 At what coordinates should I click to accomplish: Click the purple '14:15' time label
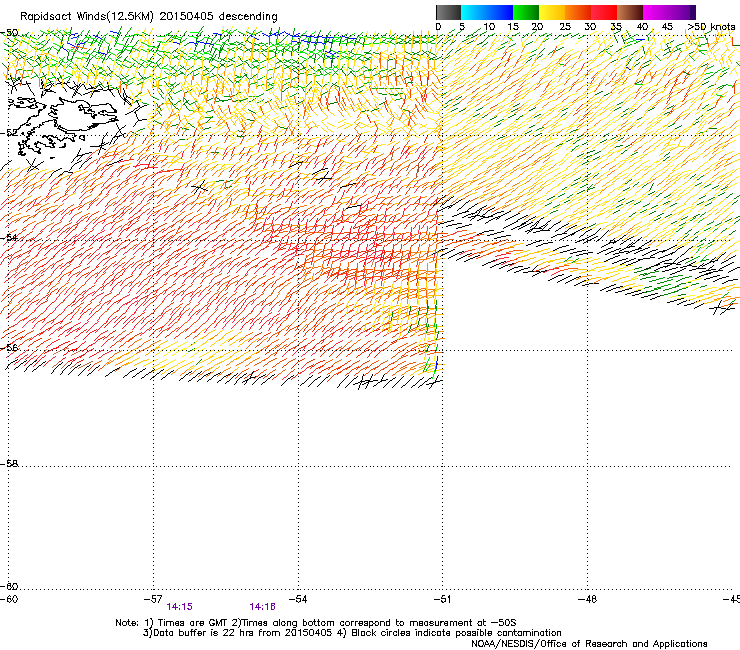[x=179, y=607]
